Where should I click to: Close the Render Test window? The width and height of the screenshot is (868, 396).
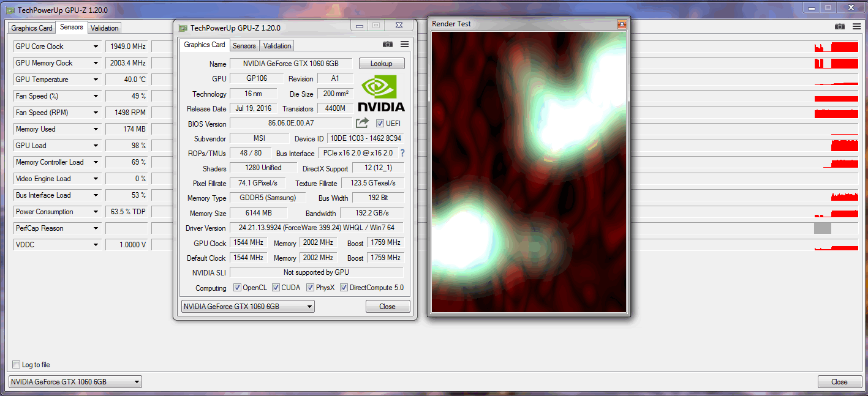pos(622,24)
